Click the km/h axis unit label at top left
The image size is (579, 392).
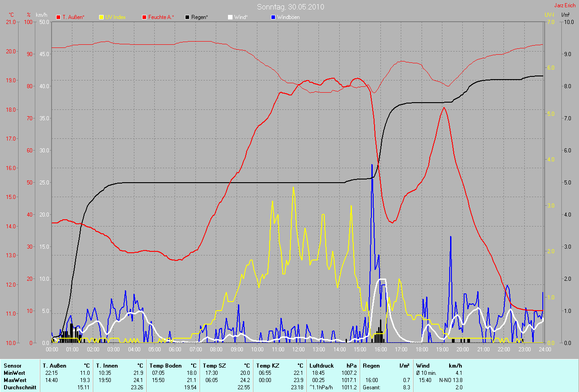pyautogui.click(x=41, y=14)
